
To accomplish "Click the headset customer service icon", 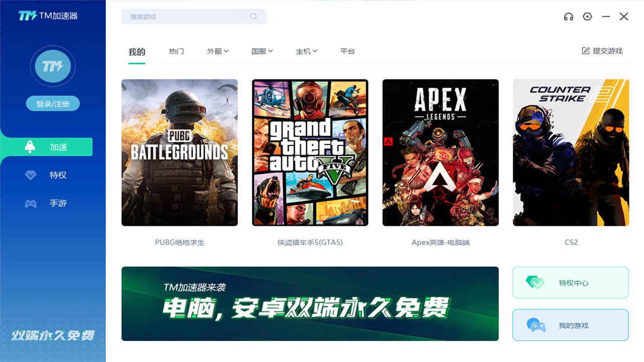I will coord(569,16).
